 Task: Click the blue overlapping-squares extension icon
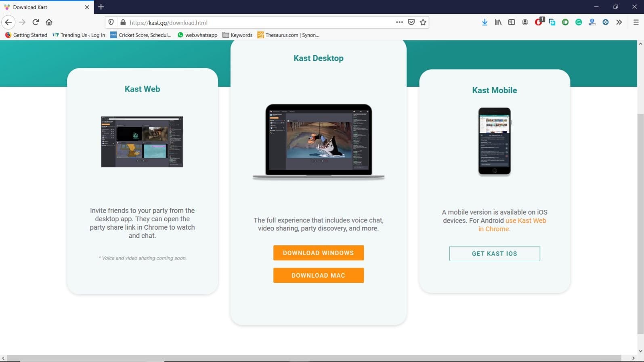click(552, 22)
